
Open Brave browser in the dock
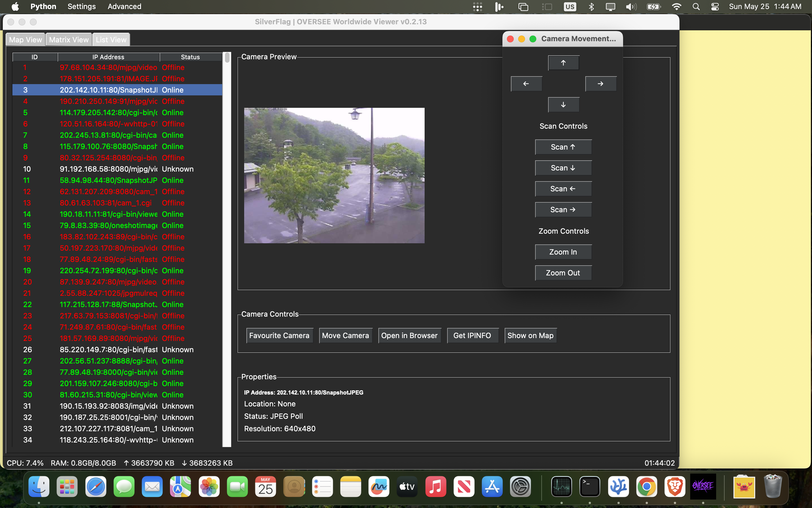click(675, 487)
